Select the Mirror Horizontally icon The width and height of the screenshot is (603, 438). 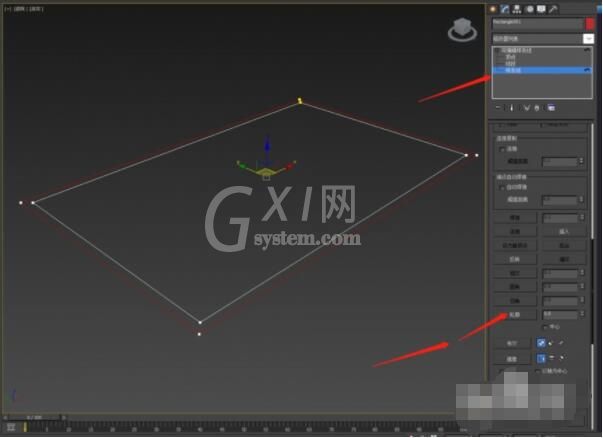pos(541,358)
